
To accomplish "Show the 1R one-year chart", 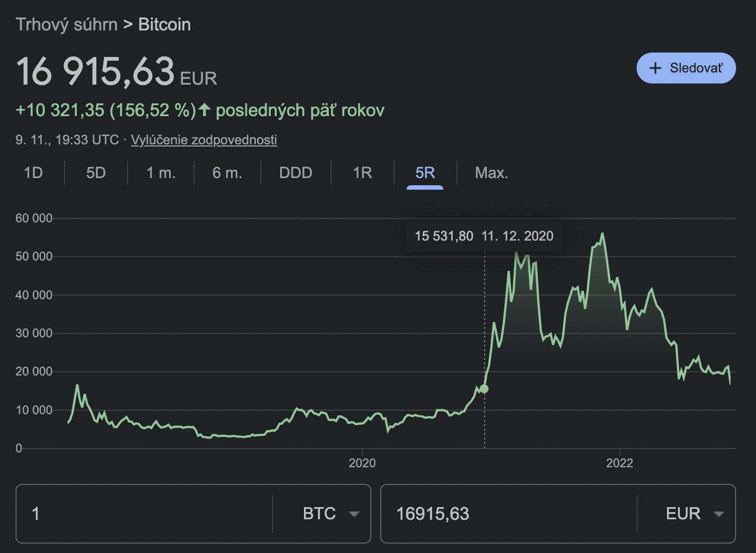I will [363, 173].
